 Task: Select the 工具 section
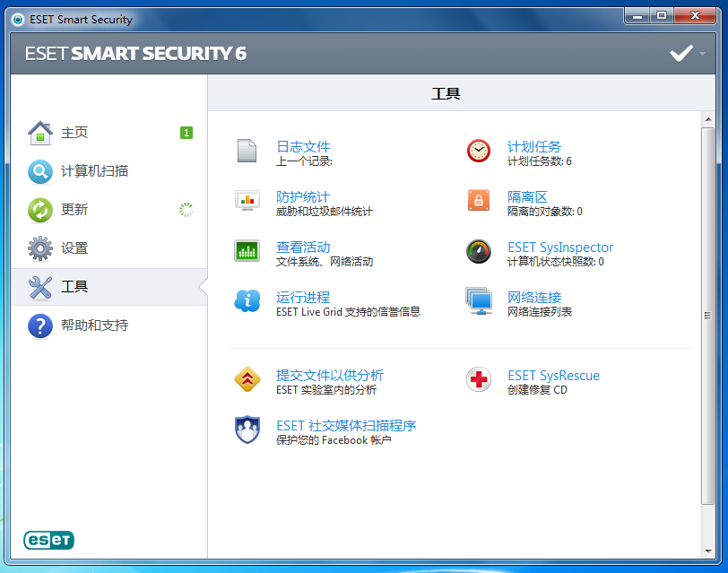(x=108, y=287)
